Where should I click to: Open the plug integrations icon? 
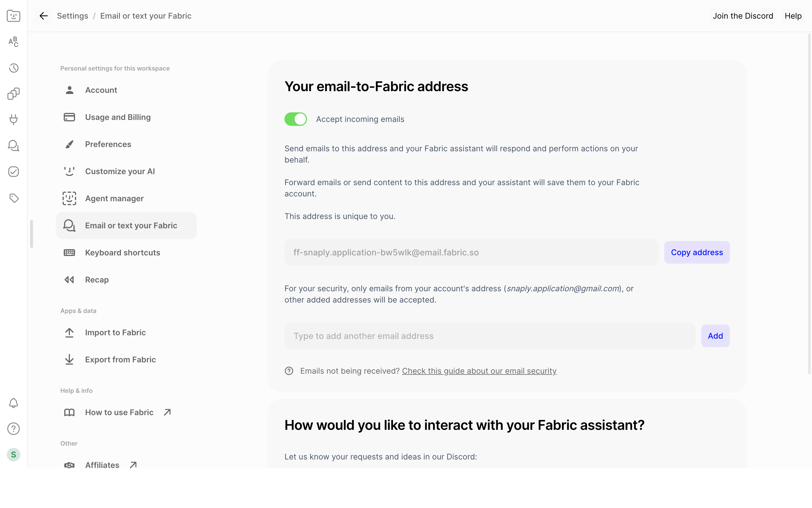14,120
